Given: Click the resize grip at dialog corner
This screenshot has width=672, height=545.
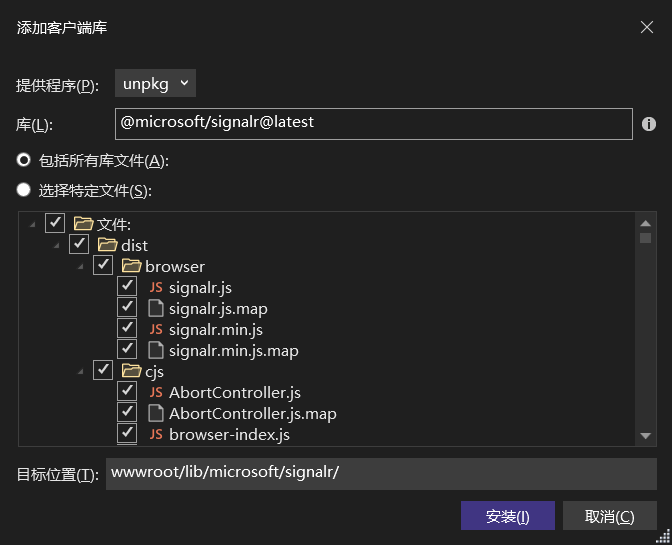Looking at the screenshot, I should click(x=663, y=536).
